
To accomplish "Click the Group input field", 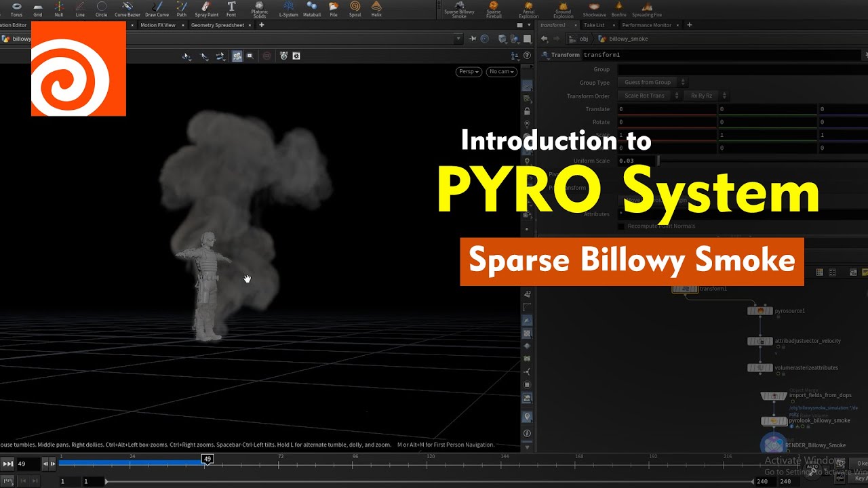I will (743, 69).
